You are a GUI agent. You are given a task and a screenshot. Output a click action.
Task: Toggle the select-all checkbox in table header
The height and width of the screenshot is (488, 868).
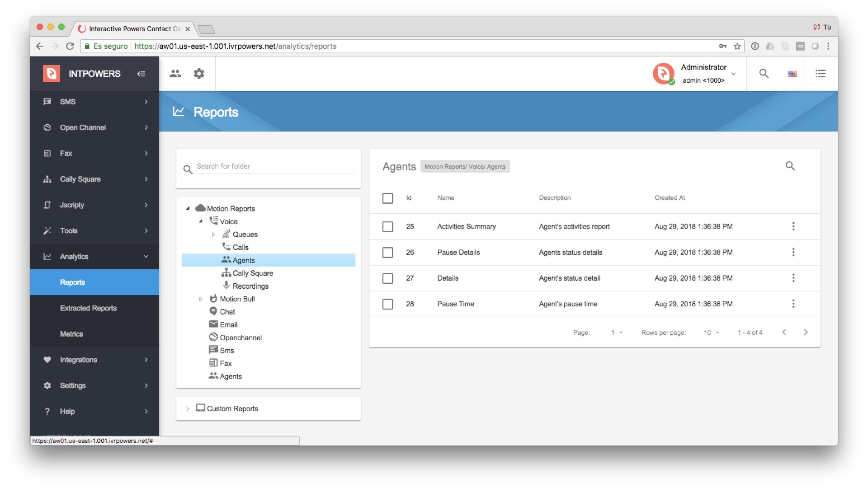click(387, 198)
